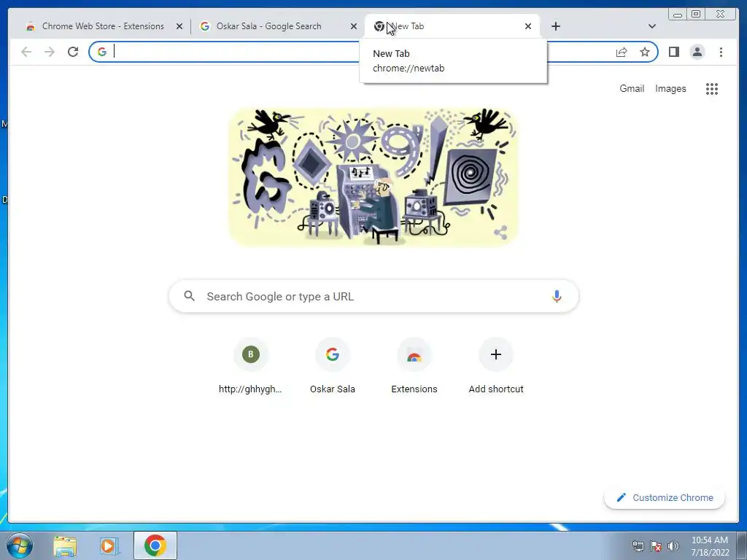Screen dimensions: 747x560
Task: Open a new tab with the plus button
Action: click(555, 26)
